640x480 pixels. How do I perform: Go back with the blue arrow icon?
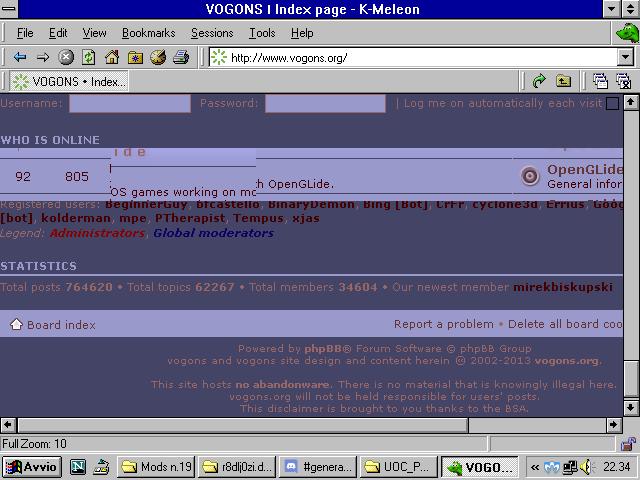[x=19, y=57]
